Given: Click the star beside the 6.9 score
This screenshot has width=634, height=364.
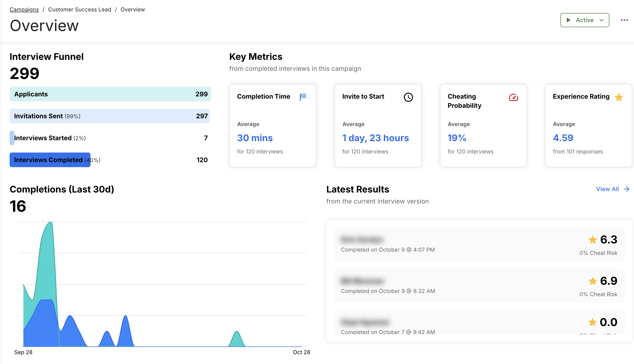Looking at the screenshot, I should [592, 281].
